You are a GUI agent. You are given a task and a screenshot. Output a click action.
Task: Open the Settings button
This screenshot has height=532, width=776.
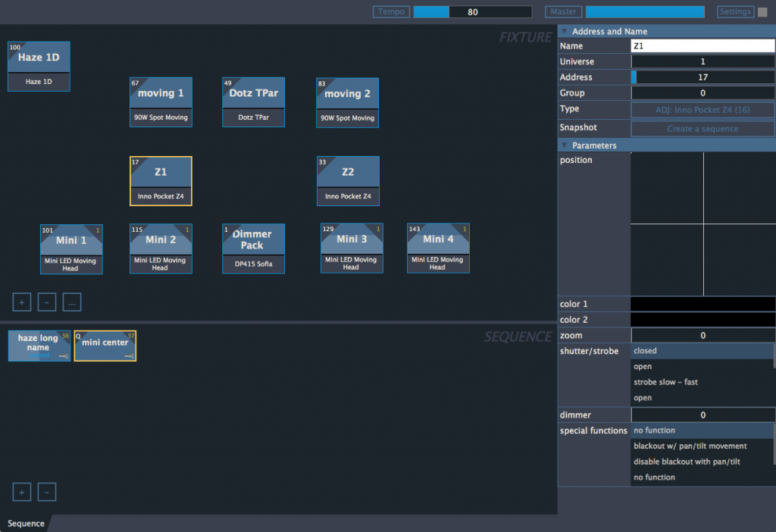coord(735,11)
